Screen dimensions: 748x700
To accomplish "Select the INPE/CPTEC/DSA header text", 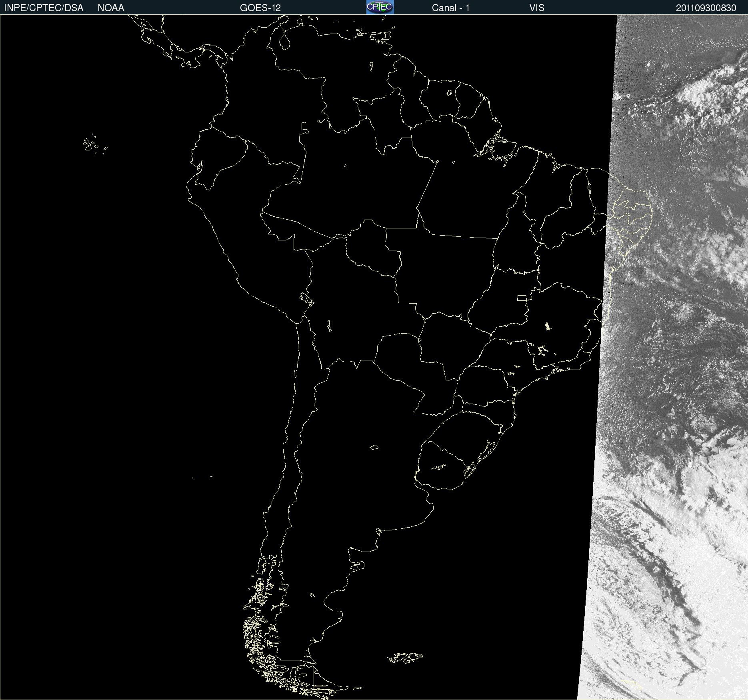I will (x=44, y=8).
